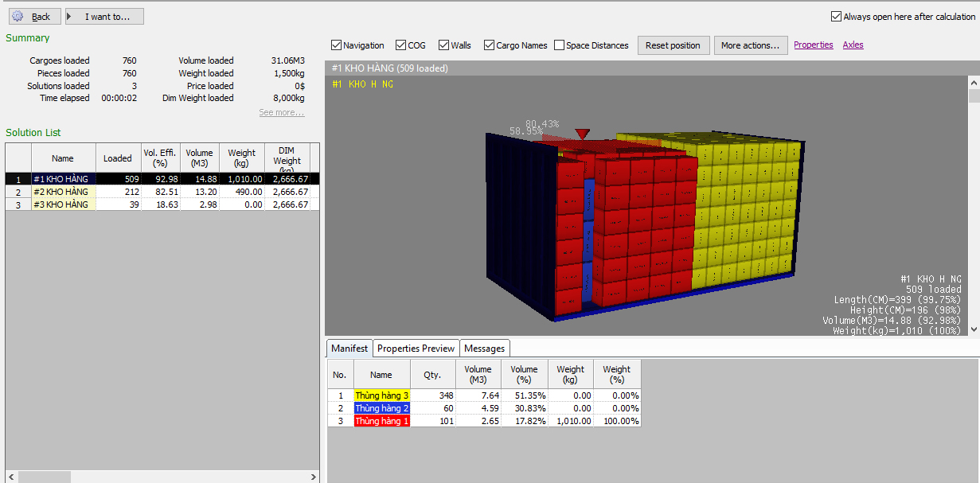Open the More actions menu
The image size is (980, 483).
click(x=751, y=45)
